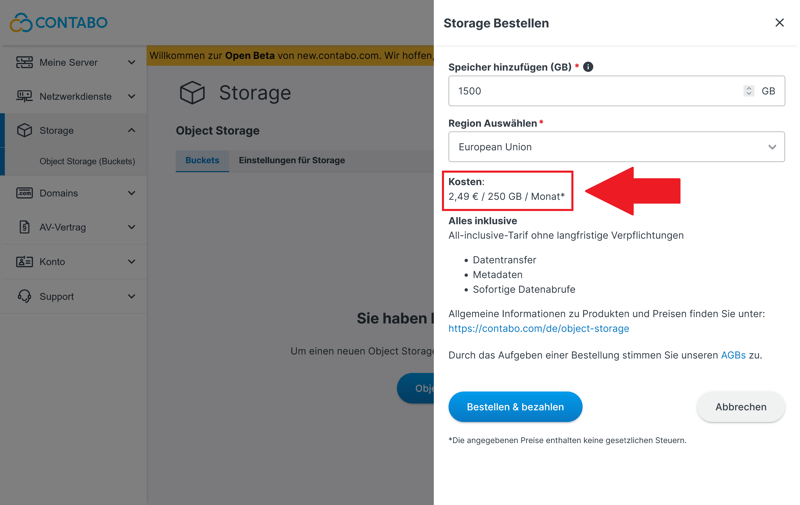Image resolution: width=800 pixels, height=505 pixels.
Task: Open the contabo.com object-storage link
Action: 538,328
